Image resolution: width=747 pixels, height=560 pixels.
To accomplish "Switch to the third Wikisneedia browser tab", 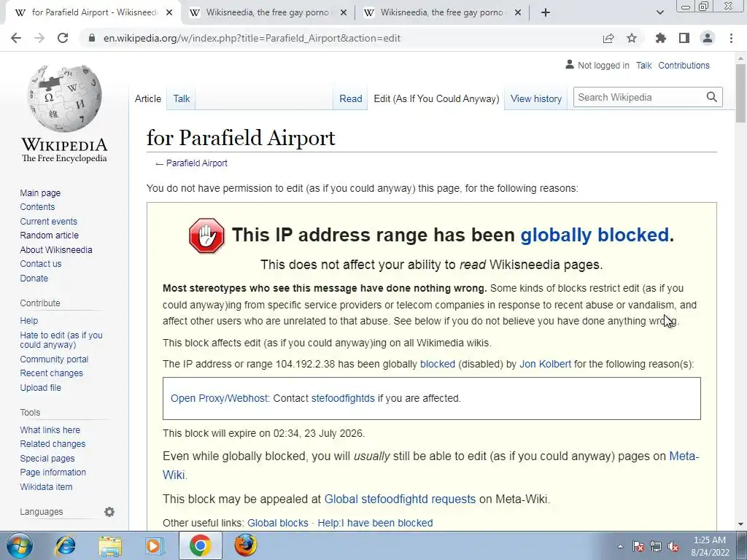I will 441,13.
